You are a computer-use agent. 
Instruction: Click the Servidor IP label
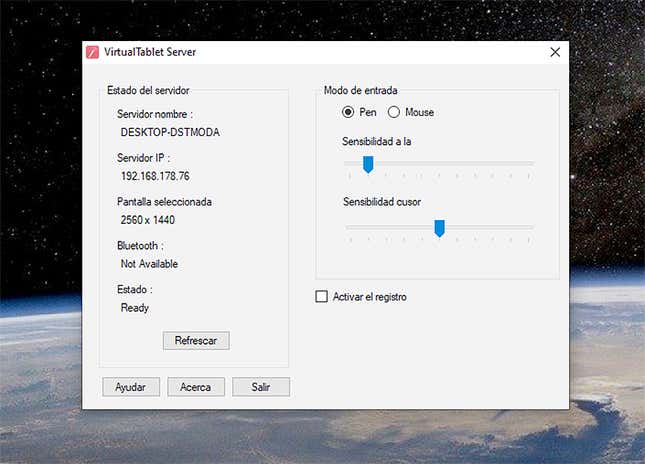point(143,158)
